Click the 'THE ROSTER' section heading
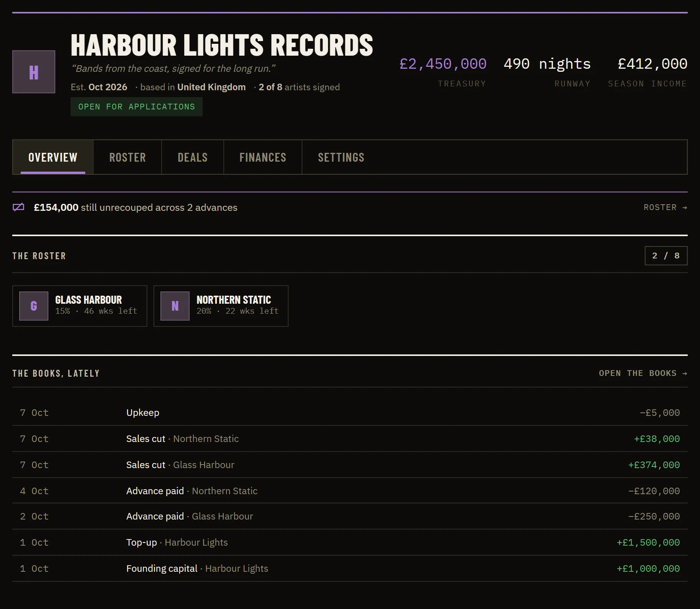This screenshot has height=609, width=700. [x=39, y=256]
